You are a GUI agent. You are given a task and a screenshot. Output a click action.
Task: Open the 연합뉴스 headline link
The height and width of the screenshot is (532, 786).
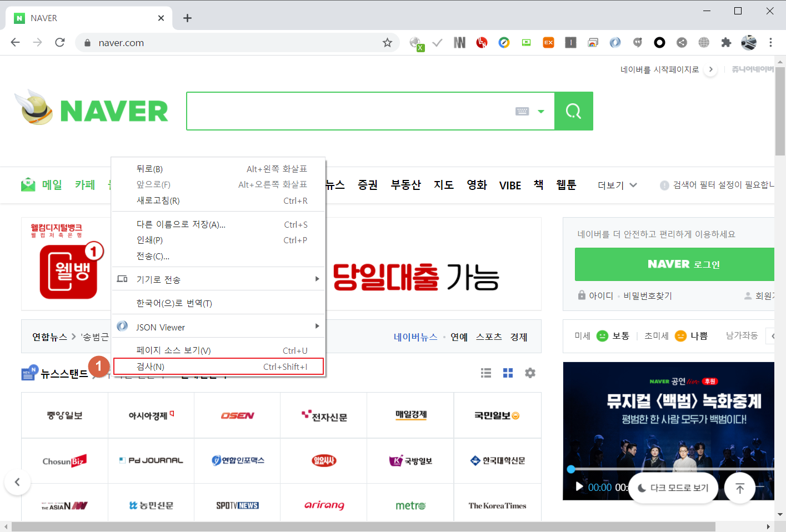(49, 337)
